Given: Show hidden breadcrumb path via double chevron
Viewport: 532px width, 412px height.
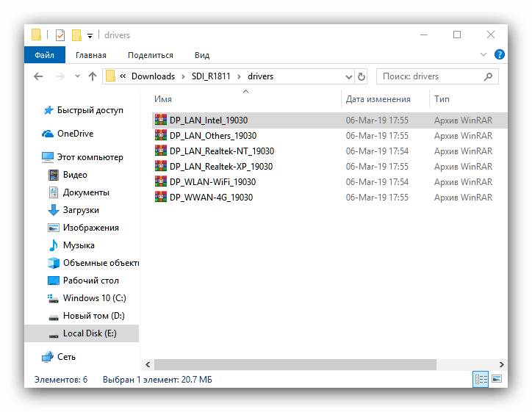Looking at the screenshot, I should coord(123,76).
